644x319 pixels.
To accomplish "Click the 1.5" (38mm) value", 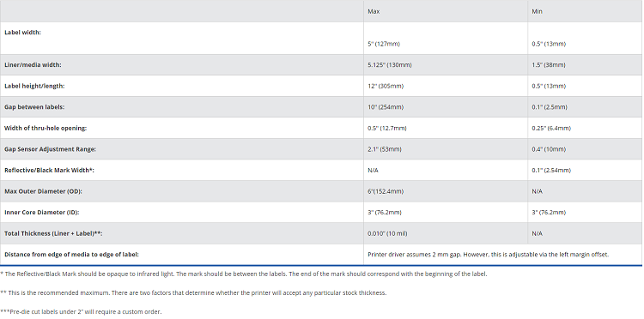I will (549, 65).
